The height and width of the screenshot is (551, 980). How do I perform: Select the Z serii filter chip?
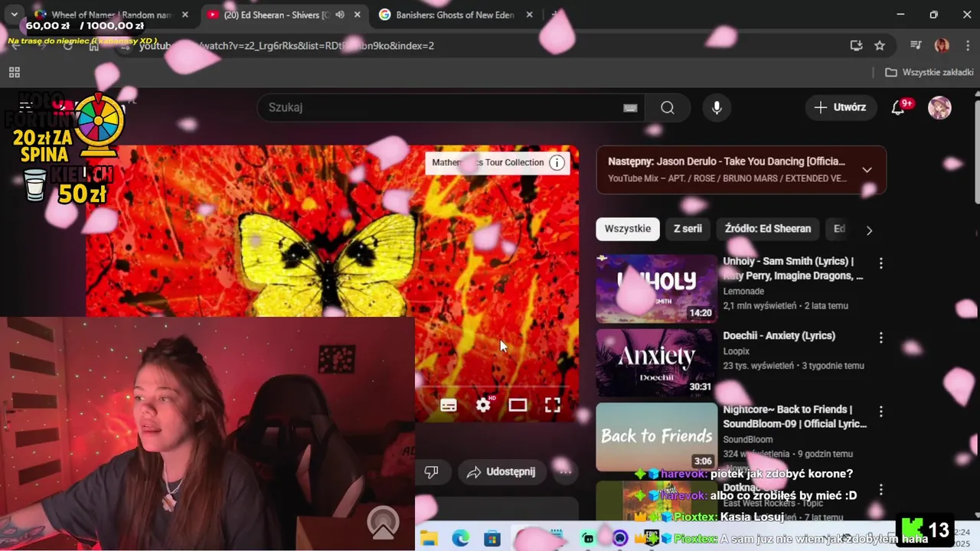coord(688,228)
